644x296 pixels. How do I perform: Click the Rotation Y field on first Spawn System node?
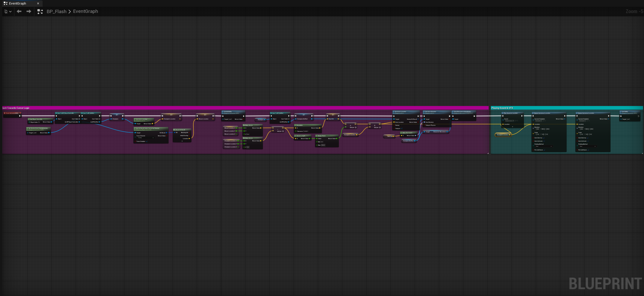[543, 129]
